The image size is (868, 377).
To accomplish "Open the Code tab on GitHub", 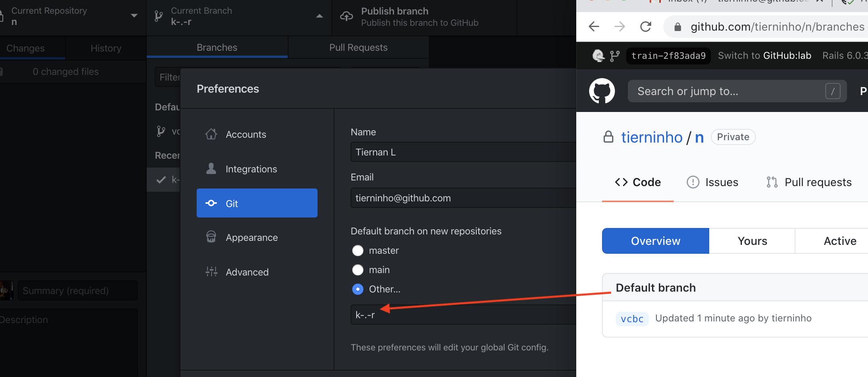I will tap(638, 182).
